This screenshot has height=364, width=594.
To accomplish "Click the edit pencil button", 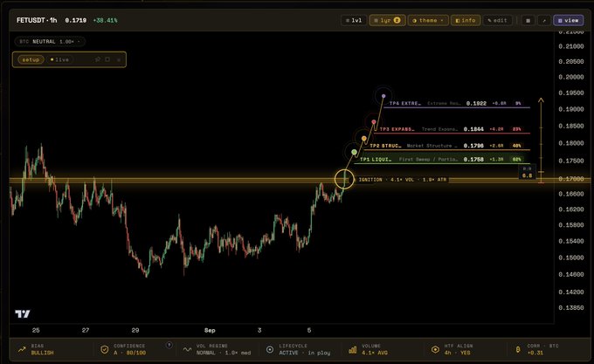I will pyautogui.click(x=497, y=20).
